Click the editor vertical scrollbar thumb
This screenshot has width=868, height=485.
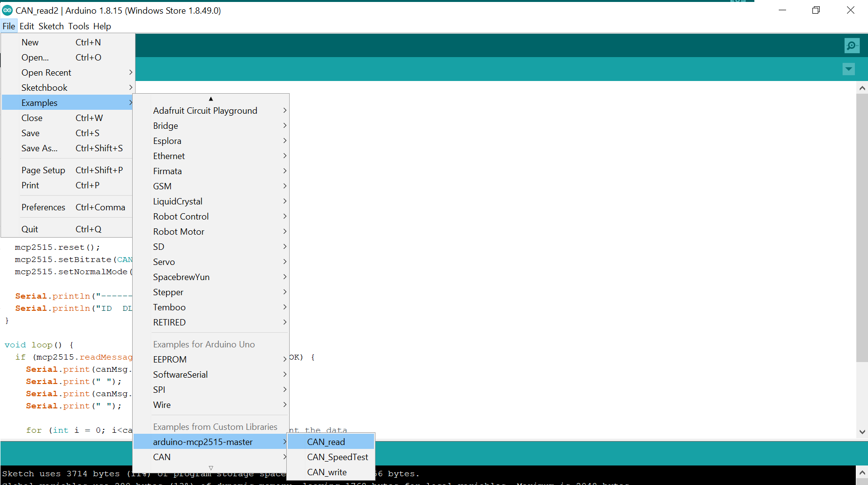[x=862, y=228]
